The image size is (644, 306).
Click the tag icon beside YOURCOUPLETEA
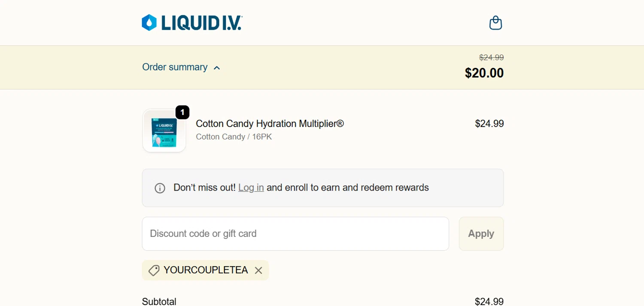click(x=154, y=270)
